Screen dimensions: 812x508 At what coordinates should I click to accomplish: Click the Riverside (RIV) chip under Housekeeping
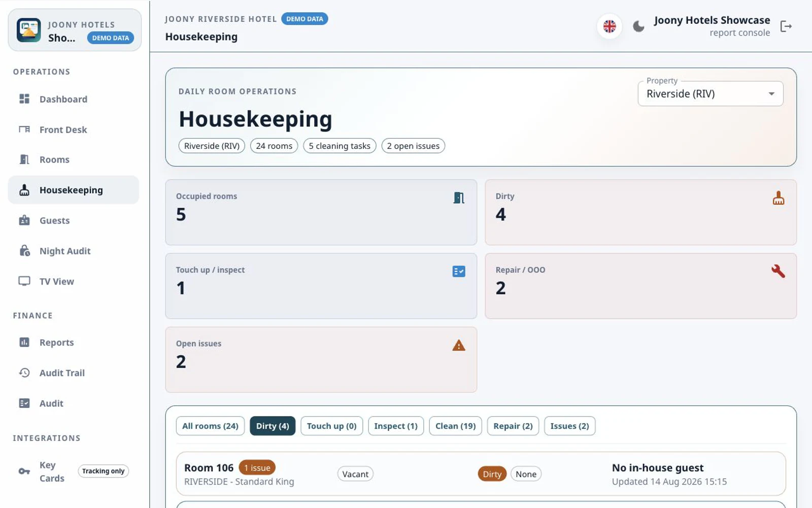coord(212,146)
